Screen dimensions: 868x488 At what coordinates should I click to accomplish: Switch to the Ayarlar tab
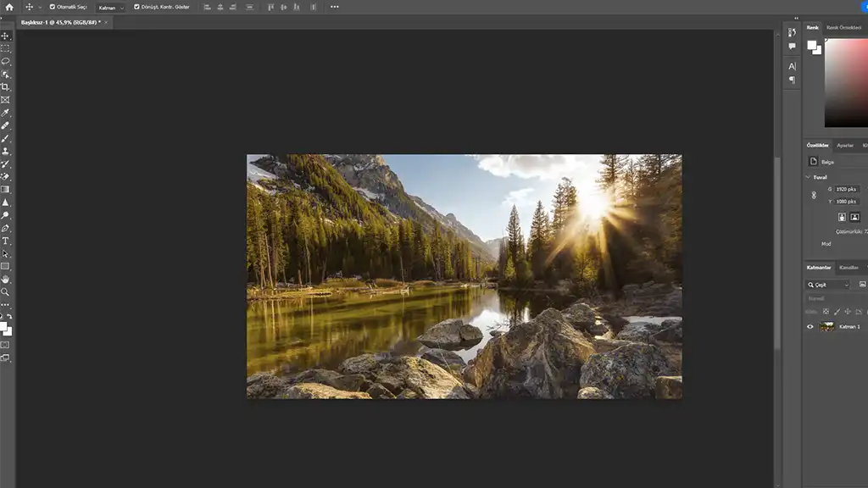click(845, 146)
